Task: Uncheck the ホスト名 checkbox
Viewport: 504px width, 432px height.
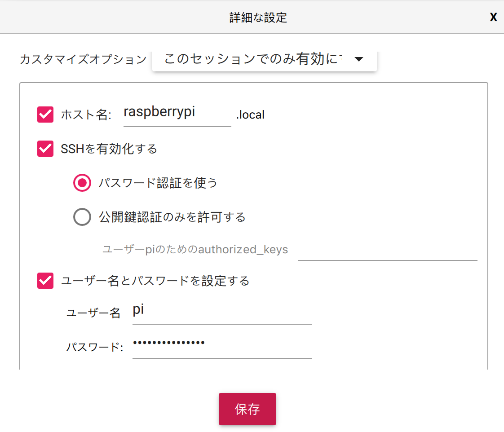Action: click(x=45, y=115)
